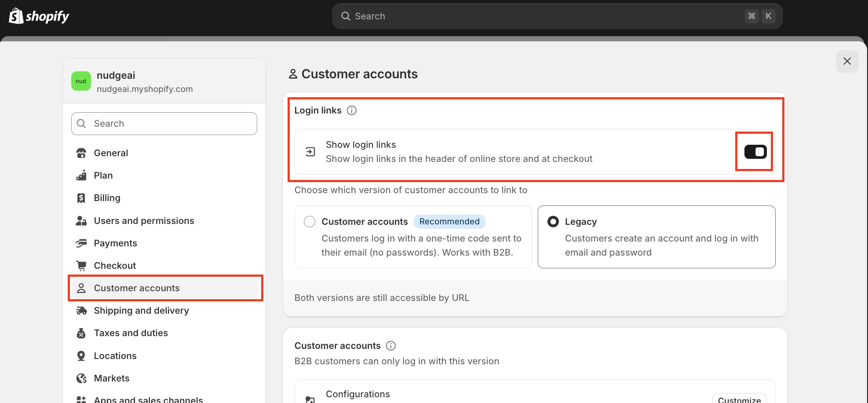Select the Legacy radio option
Image resolution: width=868 pixels, height=403 pixels.
pyautogui.click(x=553, y=221)
